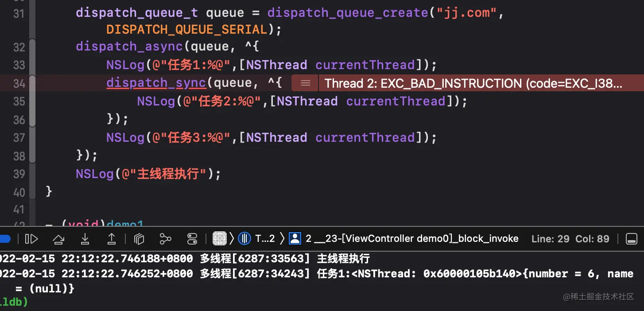The height and width of the screenshot is (311, 644).
Task: Click the "任务2:%@" string literal
Action: 222,101
